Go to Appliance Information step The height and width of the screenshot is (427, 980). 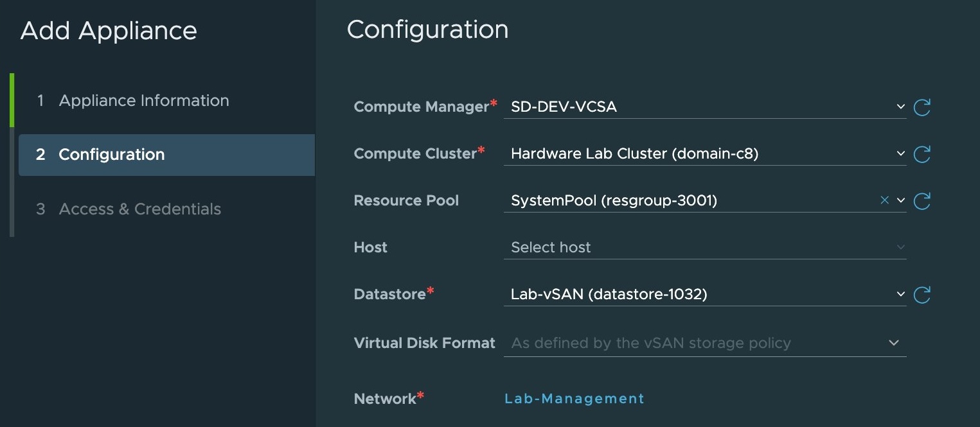point(143,101)
